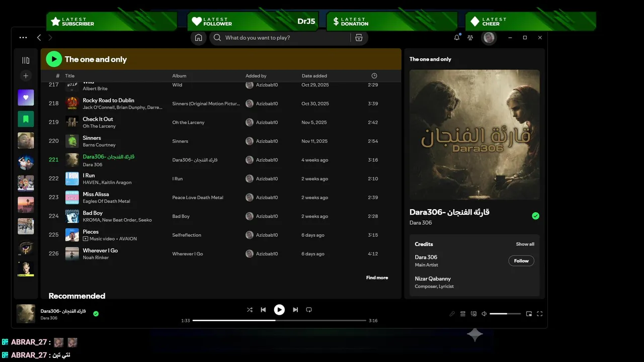This screenshot has width=644, height=362.
Task: Click 'Show all' credits link
Action: [525, 244]
